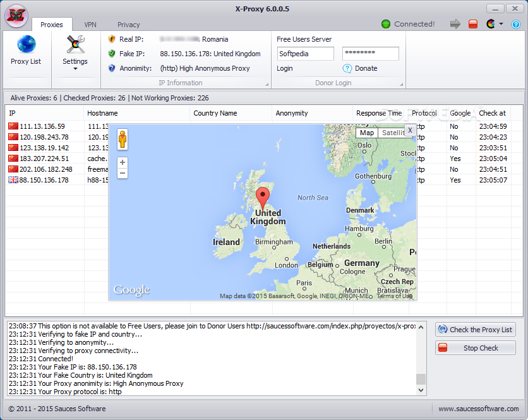Sort by the Check at column header

493,113
